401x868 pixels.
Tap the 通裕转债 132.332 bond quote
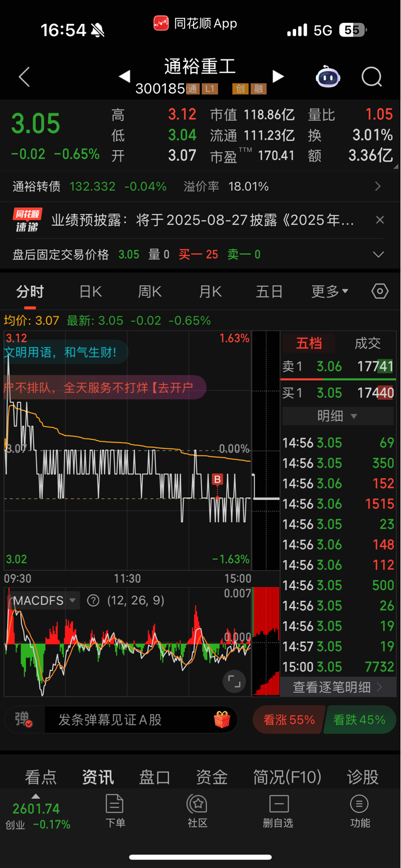(89, 187)
